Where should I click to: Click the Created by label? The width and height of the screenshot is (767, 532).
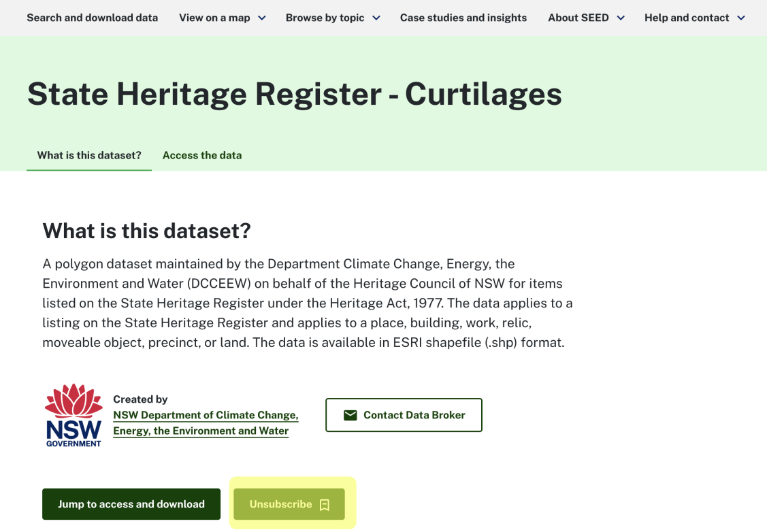point(140,399)
